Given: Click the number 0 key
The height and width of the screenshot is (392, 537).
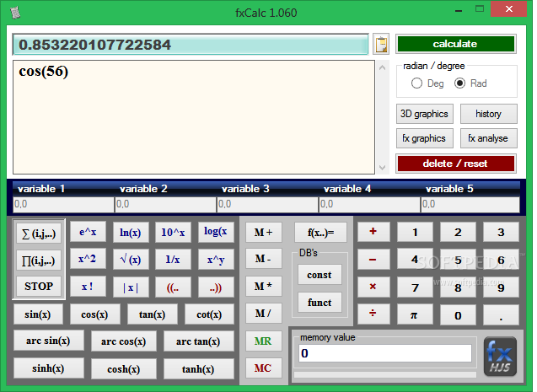Looking at the screenshot, I should (x=458, y=315).
